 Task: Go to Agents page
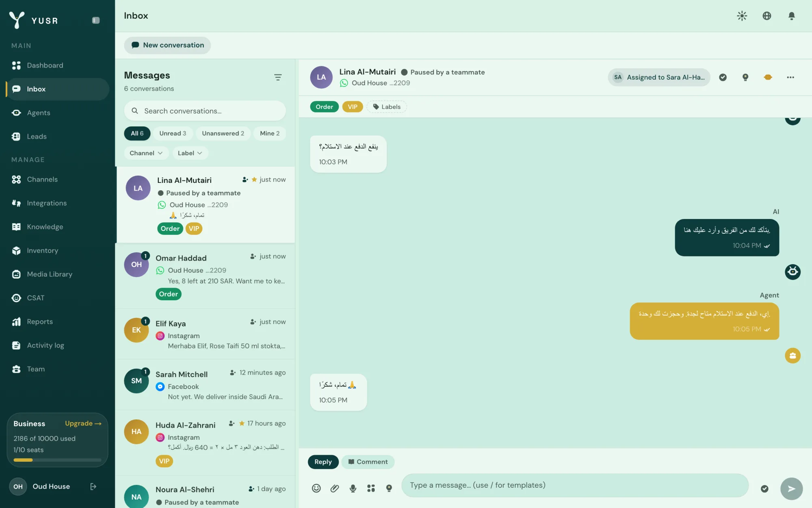pyautogui.click(x=58, y=113)
